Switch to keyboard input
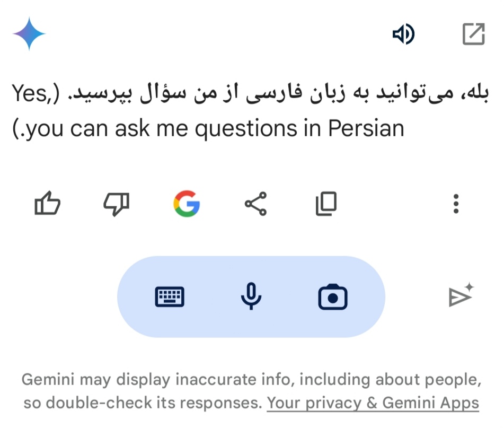Image resolution: width=504 pixels, height=428 pixels. click(170, 297)
